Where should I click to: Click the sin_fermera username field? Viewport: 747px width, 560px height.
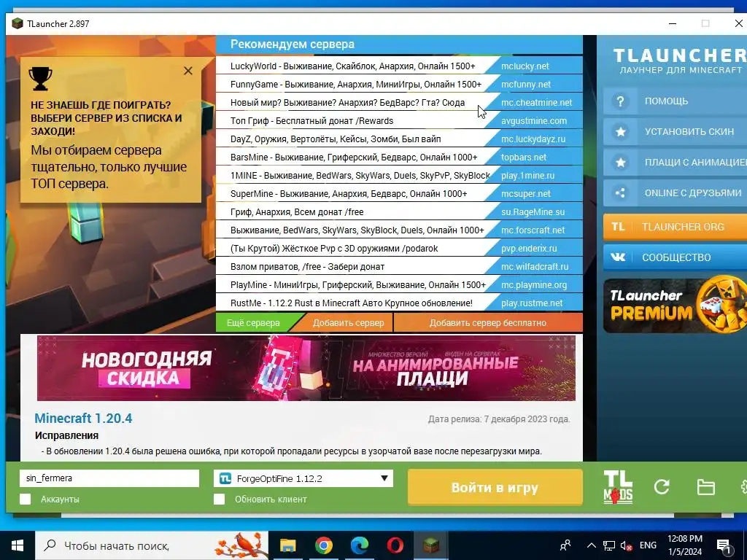pos(109,478)
